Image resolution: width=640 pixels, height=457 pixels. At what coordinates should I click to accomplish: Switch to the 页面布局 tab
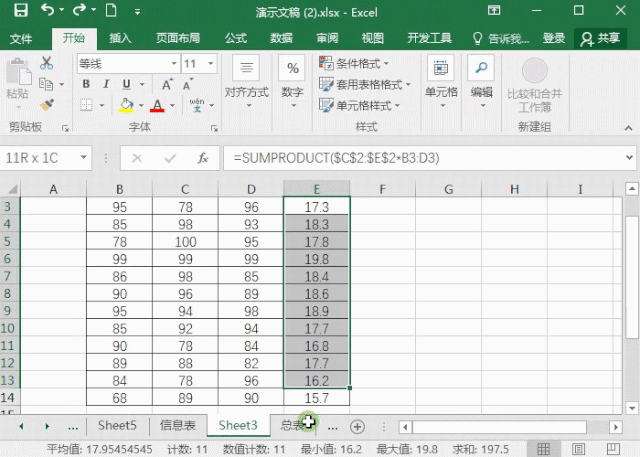pyautogui.click(x=178, y=38)
